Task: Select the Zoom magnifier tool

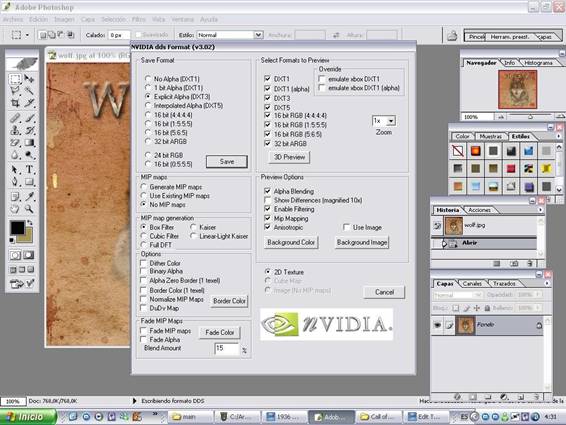Action: pyautogui.click(x=29, y=209)
